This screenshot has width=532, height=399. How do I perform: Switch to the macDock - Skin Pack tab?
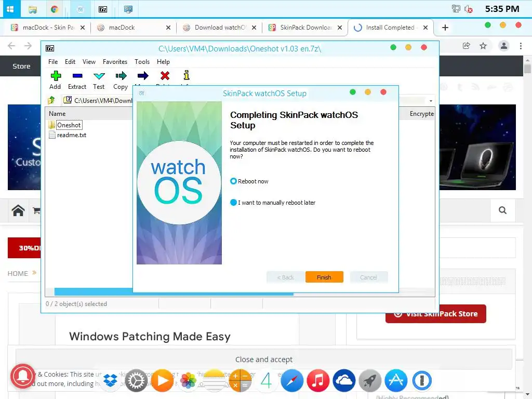(48, 28)
